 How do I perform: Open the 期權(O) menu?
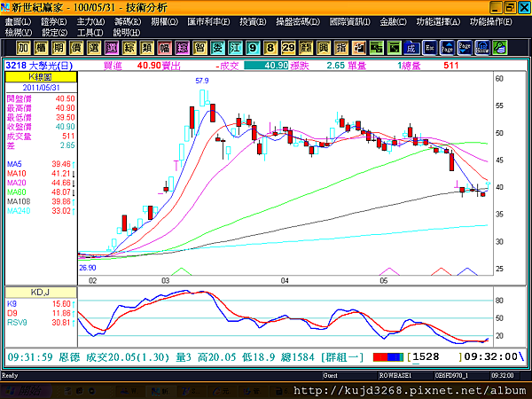click(x=164, y=22)
